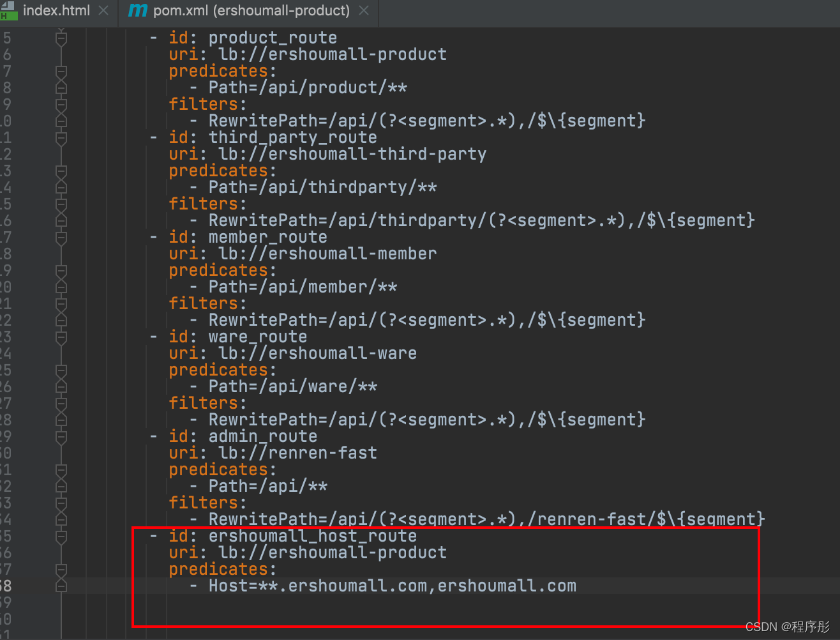Click the 'Path=/api/product/**' text
This screenshot has height=640, width=840.
point(308,88)
